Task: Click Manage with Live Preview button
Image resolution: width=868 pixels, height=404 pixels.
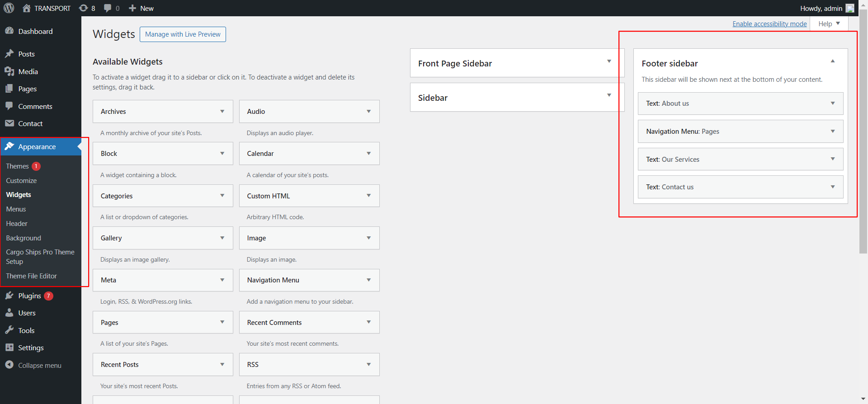Action: [183, 34]
